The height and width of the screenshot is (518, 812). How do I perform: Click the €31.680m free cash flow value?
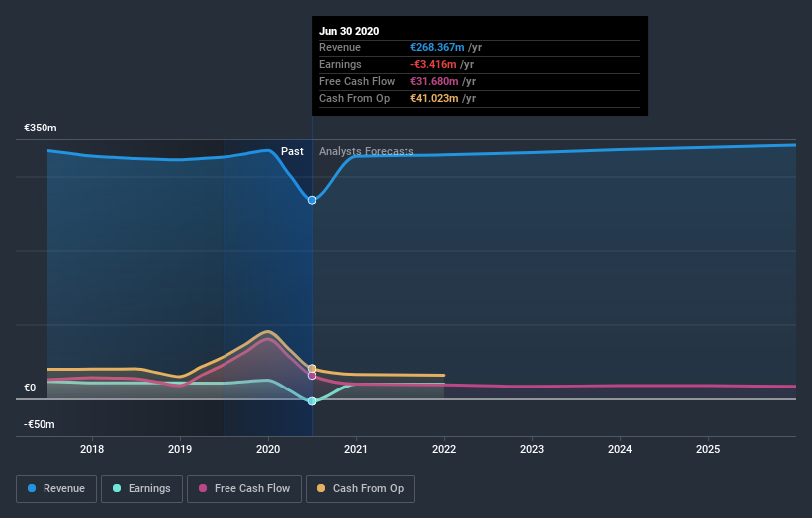click(x=434, y=81)
